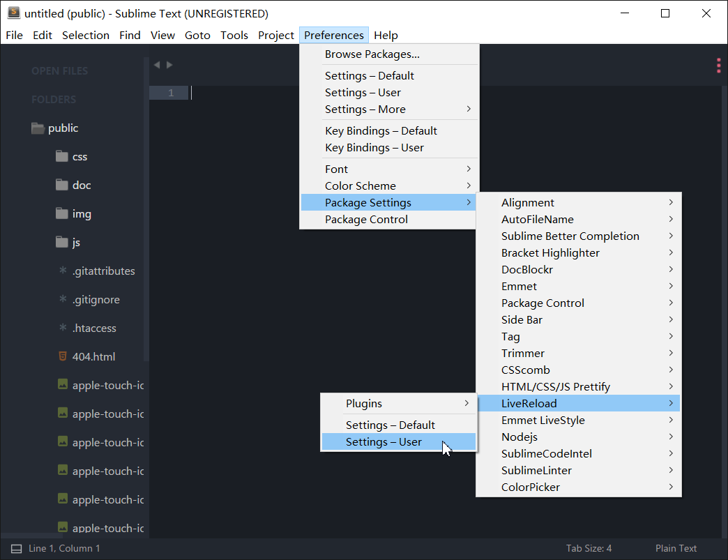Expand Bracket Highlighter package settings
The image size is (728, 560).
coord(579,252)
